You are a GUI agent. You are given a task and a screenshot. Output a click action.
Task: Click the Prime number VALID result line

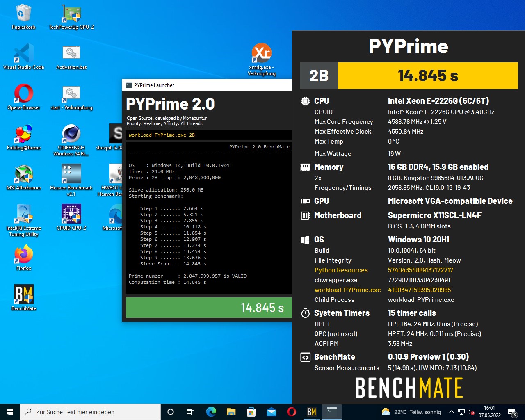[x=187, y=276]
